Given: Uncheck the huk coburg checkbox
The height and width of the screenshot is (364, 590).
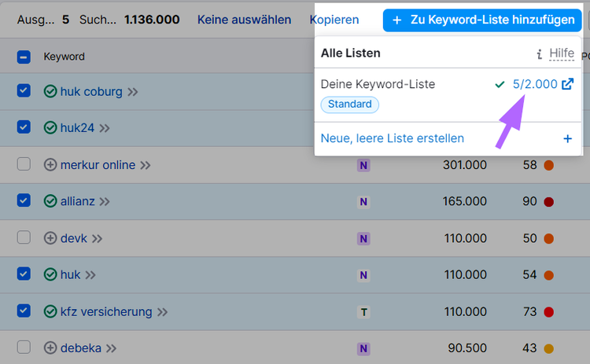Looking at the screenshot, I should pyautogui.click(x=24, y=90).
